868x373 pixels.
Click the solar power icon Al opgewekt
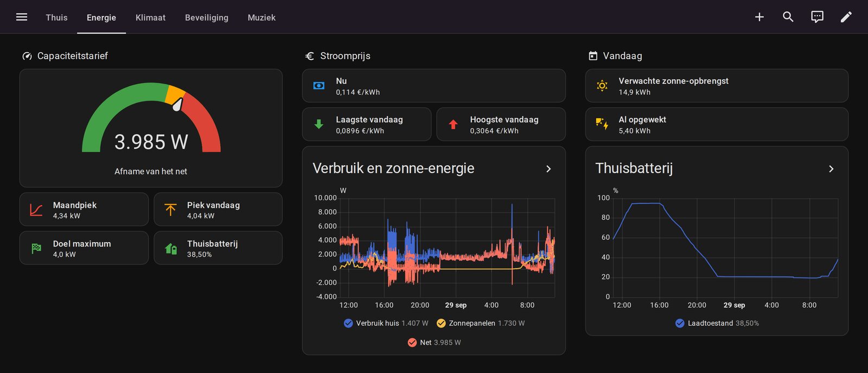602,124
